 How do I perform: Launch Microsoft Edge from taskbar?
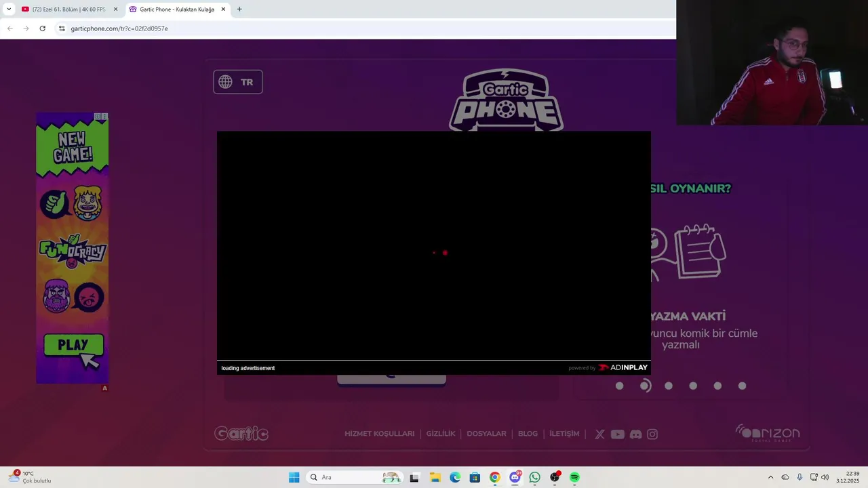coord(455,477)
